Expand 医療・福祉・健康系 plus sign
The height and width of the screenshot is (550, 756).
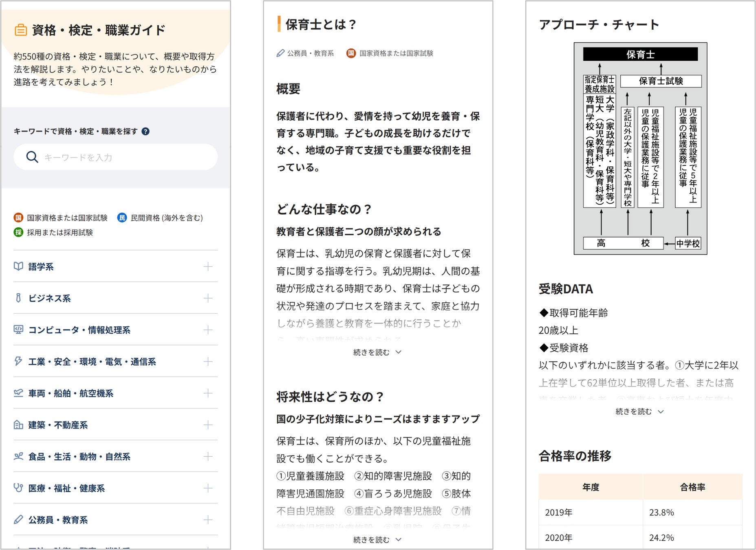click(208, 488)
